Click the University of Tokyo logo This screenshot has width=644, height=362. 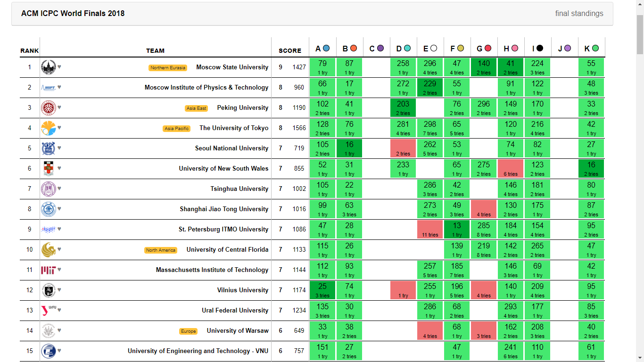[x=48, y=128]
